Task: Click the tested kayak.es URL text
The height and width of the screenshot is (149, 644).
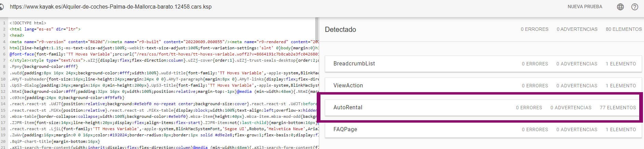Action: (110, 7)
